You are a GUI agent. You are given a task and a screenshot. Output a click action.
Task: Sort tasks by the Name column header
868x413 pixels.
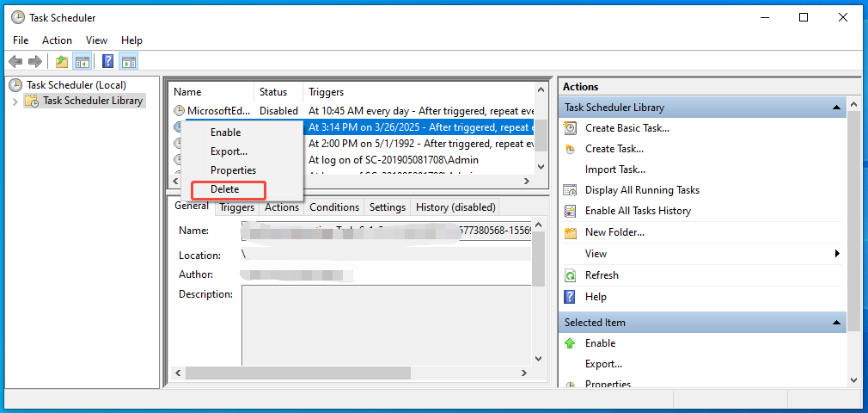tap(212, 92)
